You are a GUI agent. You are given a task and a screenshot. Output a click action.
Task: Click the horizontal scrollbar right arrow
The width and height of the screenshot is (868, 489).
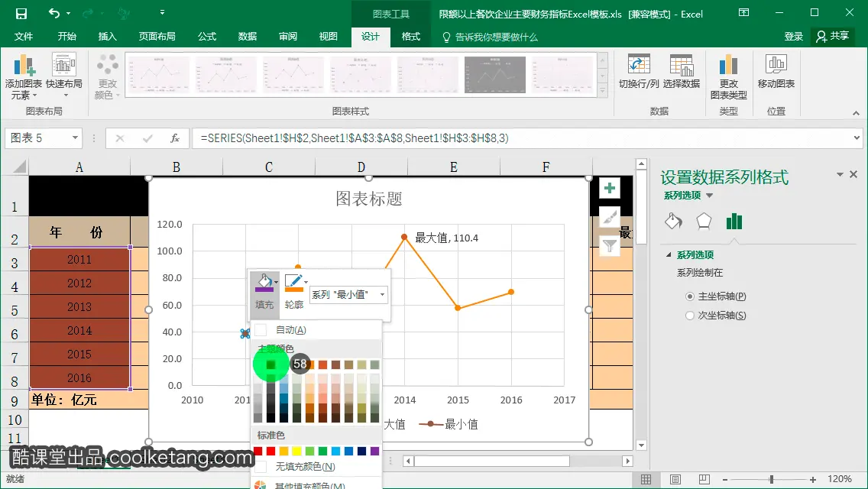pos(627,461)
